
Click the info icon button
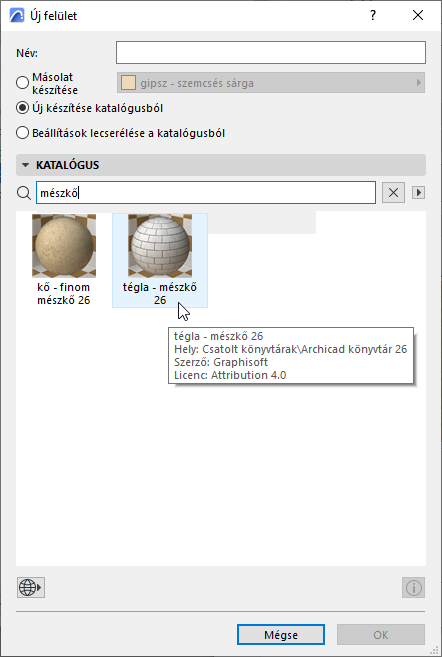click(x=414, y=587)
